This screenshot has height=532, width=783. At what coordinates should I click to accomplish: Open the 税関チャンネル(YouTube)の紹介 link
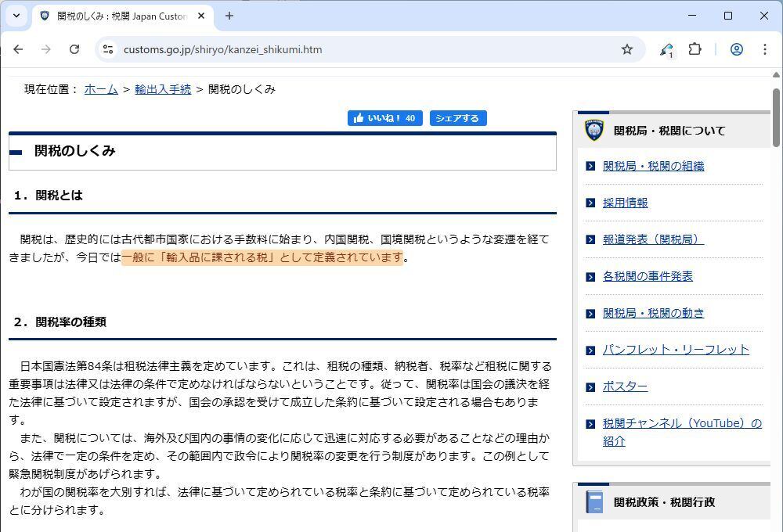click(682, 432)
